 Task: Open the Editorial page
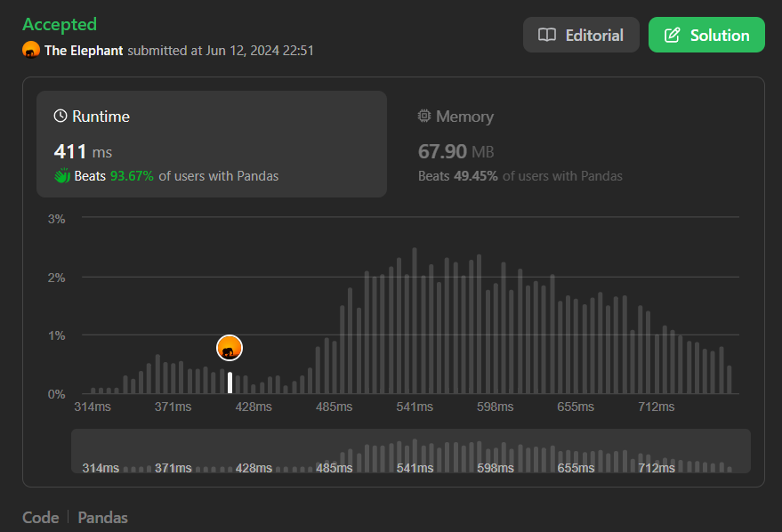[x=581, y=36]
